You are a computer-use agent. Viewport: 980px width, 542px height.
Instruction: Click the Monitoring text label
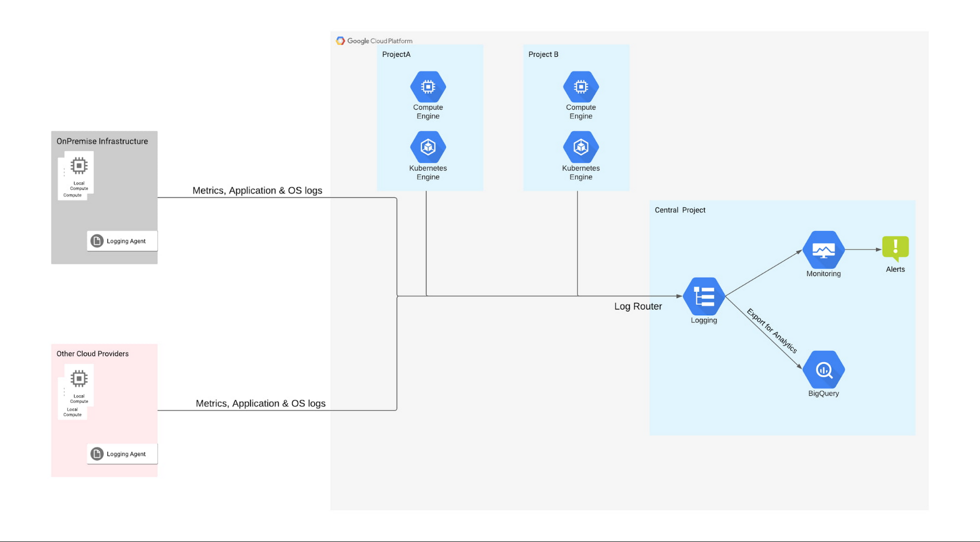pyautogui.click(x=823, y=273)
